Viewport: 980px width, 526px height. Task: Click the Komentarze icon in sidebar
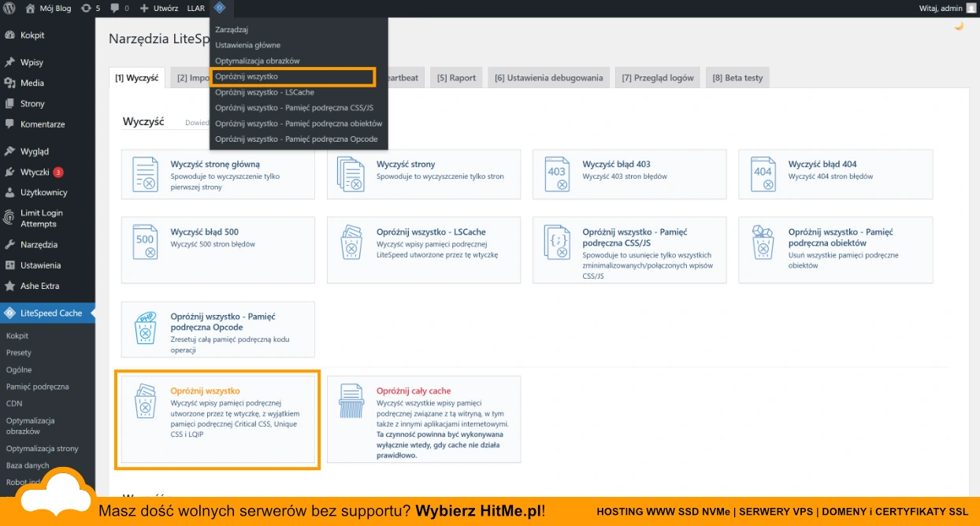click(x=10, y=124)
